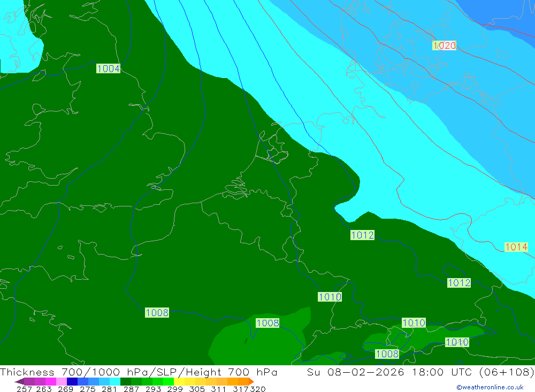Select the light pink legend swatch
535x392 pixels.
(61, 381)
